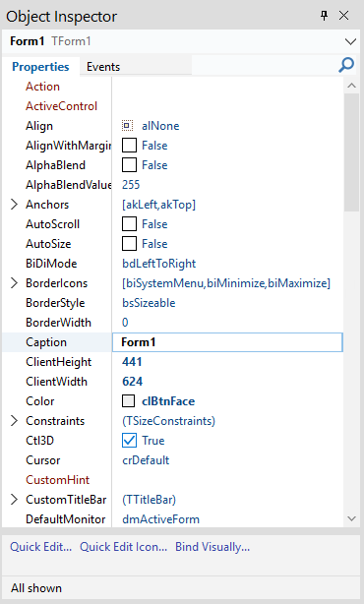Click the crDefault cursor value
The width and height of the screenshot is (364, 604).
pos(146,460)
